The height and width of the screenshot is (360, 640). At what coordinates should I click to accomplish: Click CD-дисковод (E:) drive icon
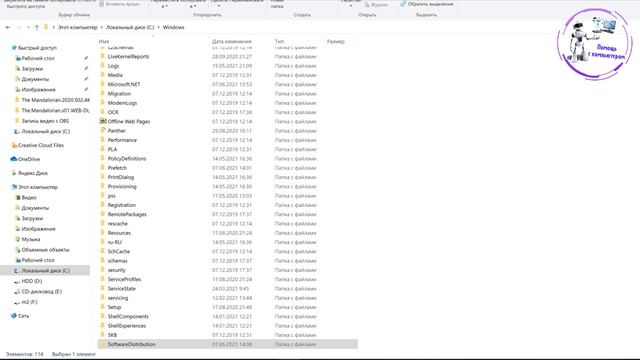point(17,291)
